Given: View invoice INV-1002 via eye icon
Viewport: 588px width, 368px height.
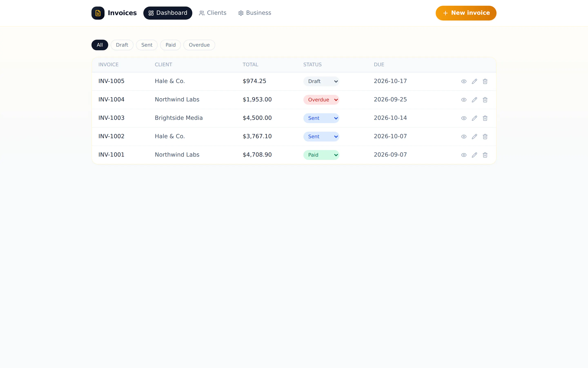Looking at the screenshot, I should click(x=464, y=137).
